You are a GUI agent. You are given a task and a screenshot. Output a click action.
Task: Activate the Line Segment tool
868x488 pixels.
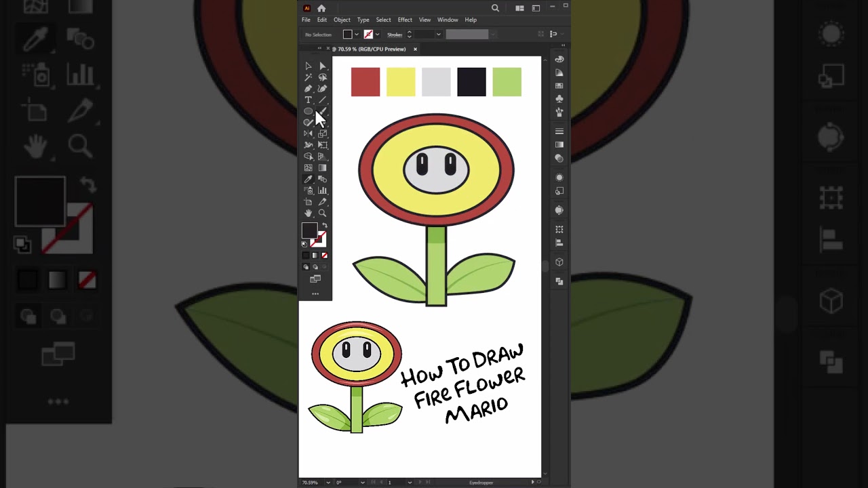(x=322, y=100)
